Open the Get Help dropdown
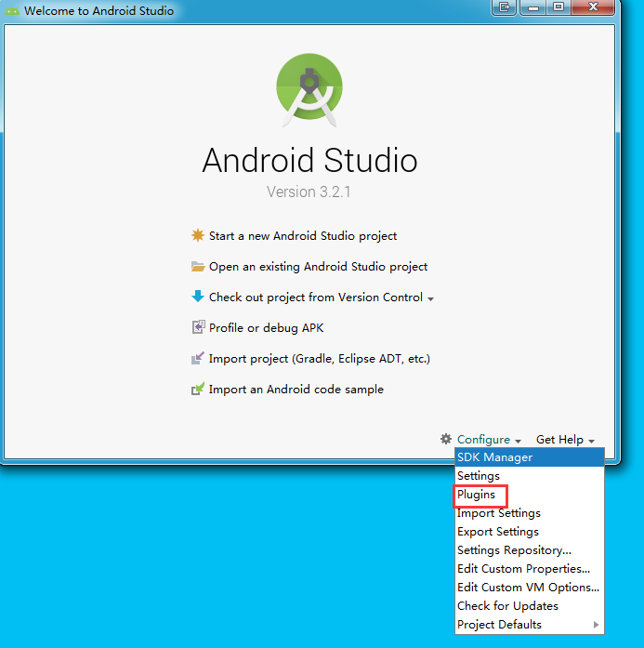 click(565, 440)
